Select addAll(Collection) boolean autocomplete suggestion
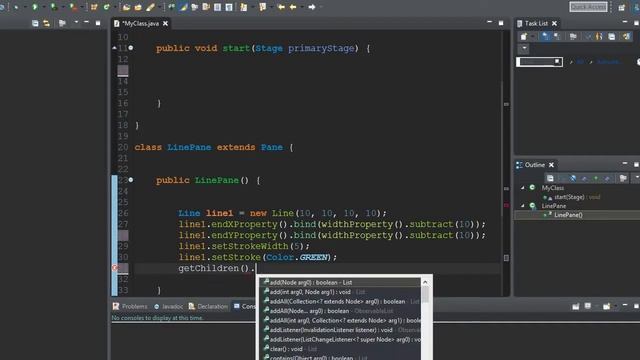 click(340, 301)
